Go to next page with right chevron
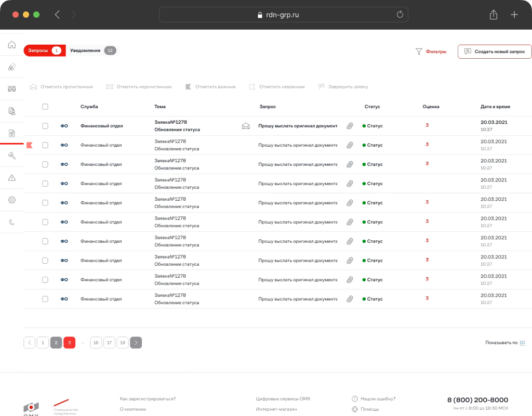Screen dimensions: 532x416 136,343
